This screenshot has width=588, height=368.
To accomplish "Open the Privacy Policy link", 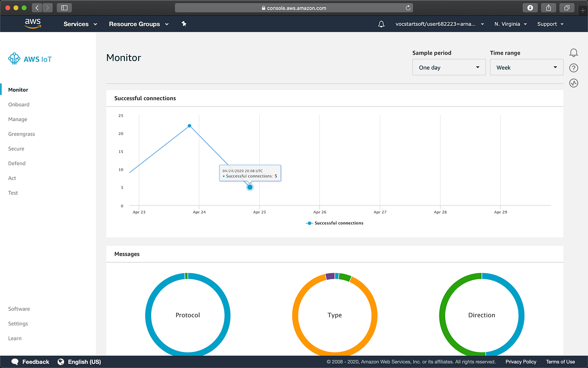I will tap(520, 361).
